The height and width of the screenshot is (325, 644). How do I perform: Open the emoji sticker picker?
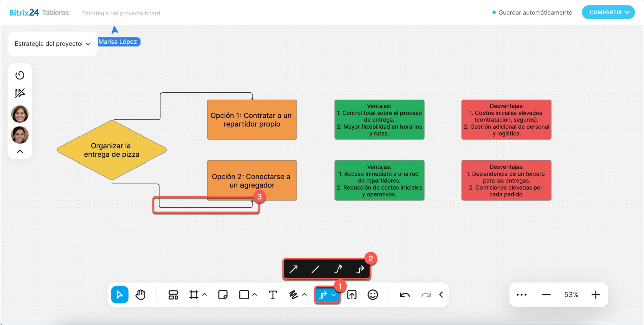373,295
